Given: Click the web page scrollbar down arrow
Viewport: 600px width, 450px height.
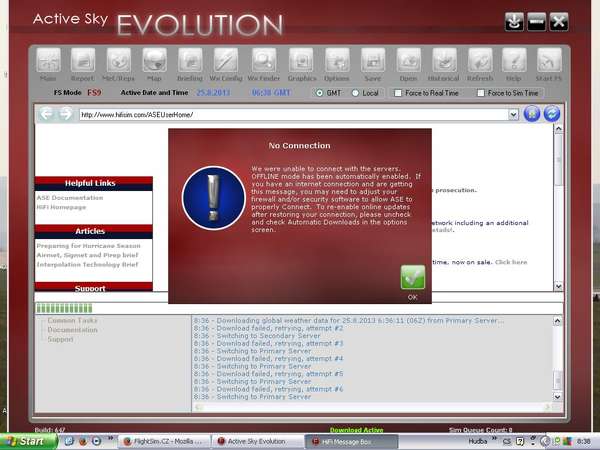Looking at the screenshot, I should [558, 286].
